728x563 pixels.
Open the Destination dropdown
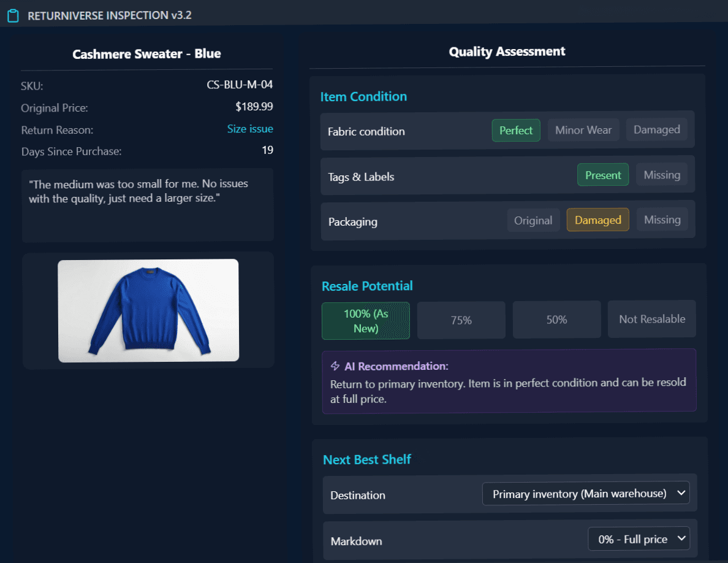[586, 492]
